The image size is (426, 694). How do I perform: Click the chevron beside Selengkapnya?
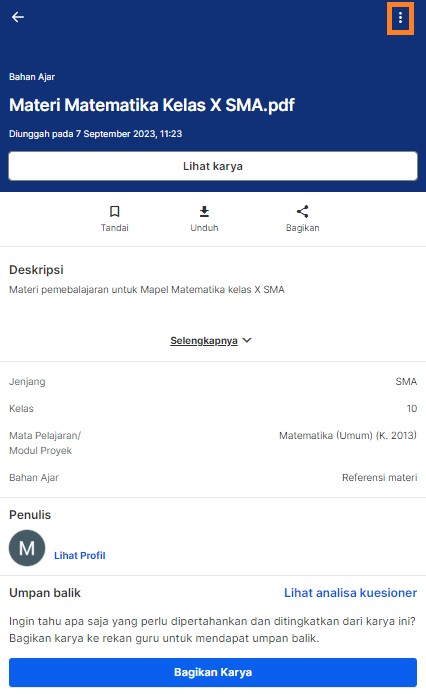[x=247, y=340]
